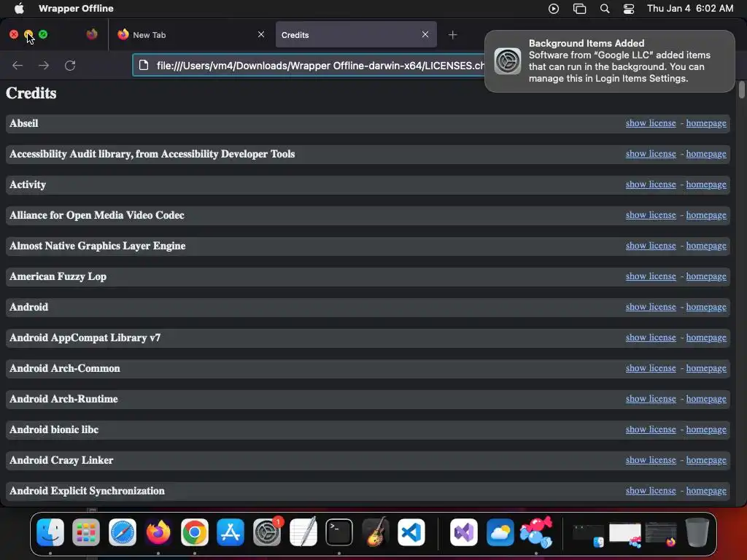This screenshot has height=560, width=747.
Task: Open the Trash in the Dock
Action: 697,532
